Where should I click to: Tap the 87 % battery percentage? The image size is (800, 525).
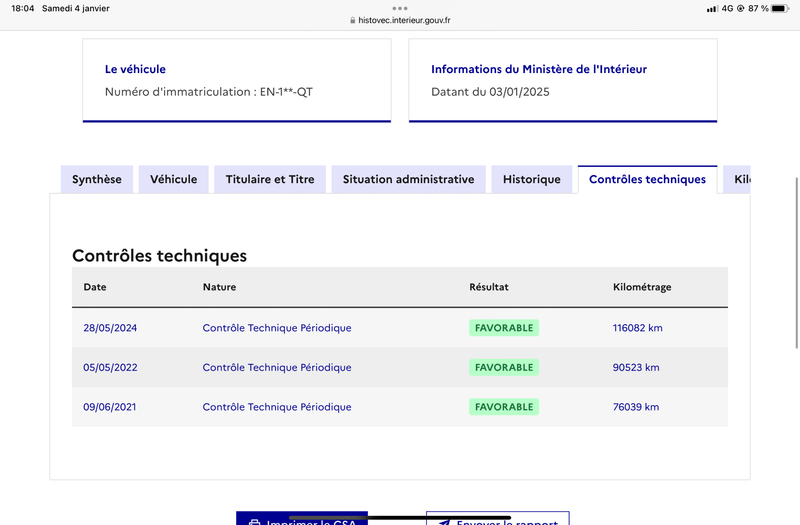(x=758, y=8)
